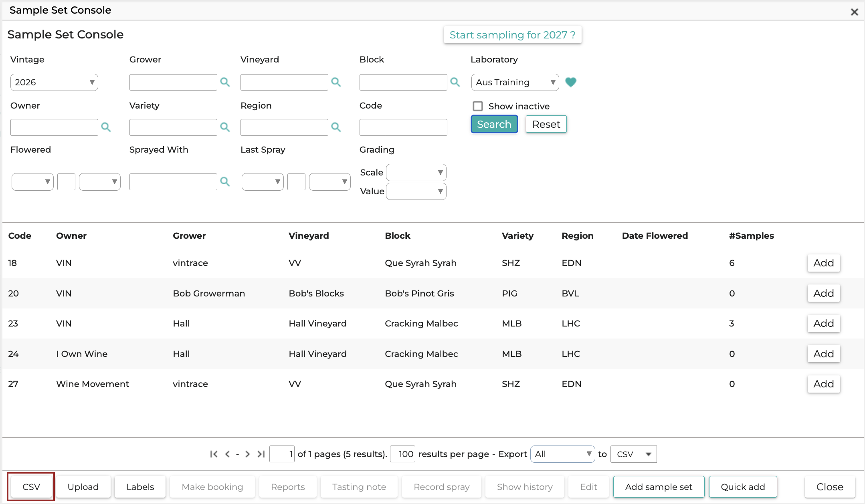Viewport: 865px width, 504px height.
Task: Open the first Flowered dropdown
Action: pyautogui.click(x=32, y=181)
